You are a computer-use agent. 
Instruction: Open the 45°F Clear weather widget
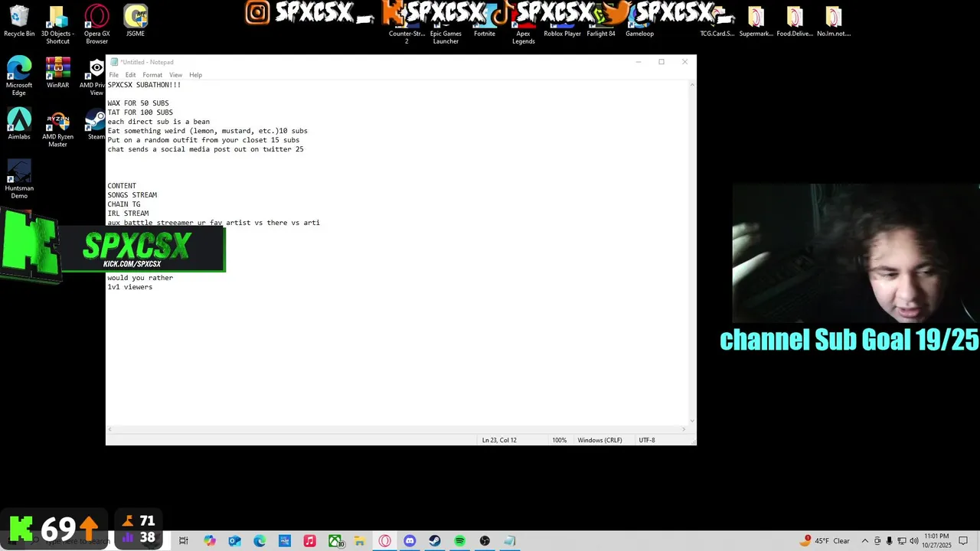[x=825, y=541]
